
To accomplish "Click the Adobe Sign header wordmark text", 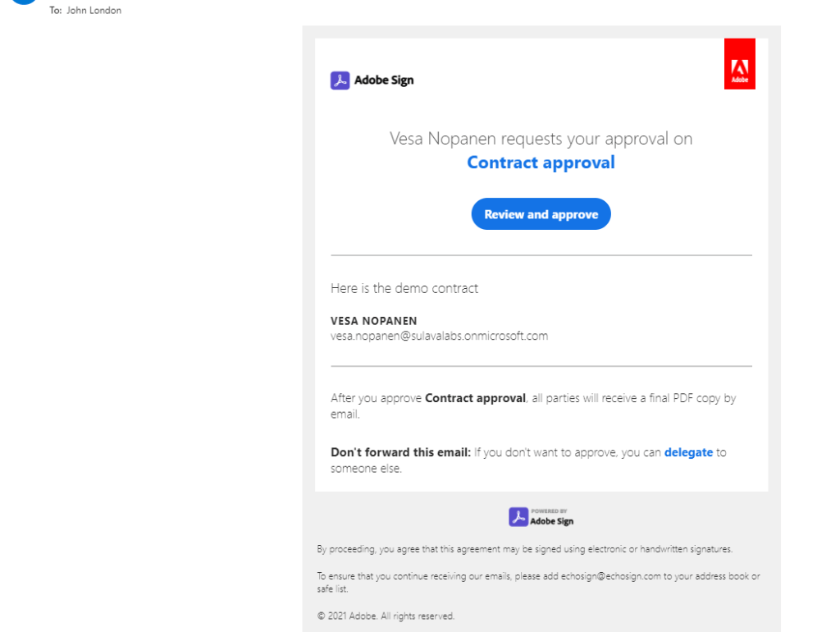I will [384, 80].
